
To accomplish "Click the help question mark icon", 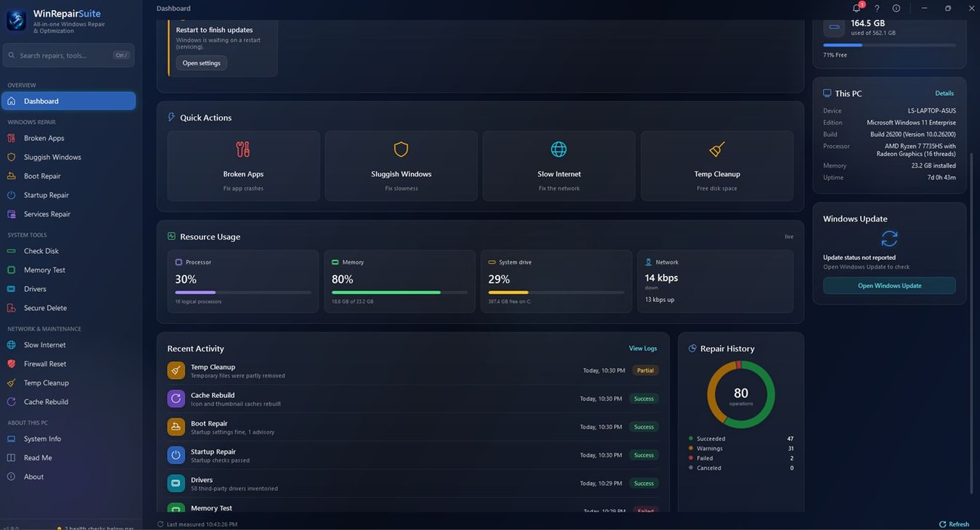I will click(x=877, y=8).
